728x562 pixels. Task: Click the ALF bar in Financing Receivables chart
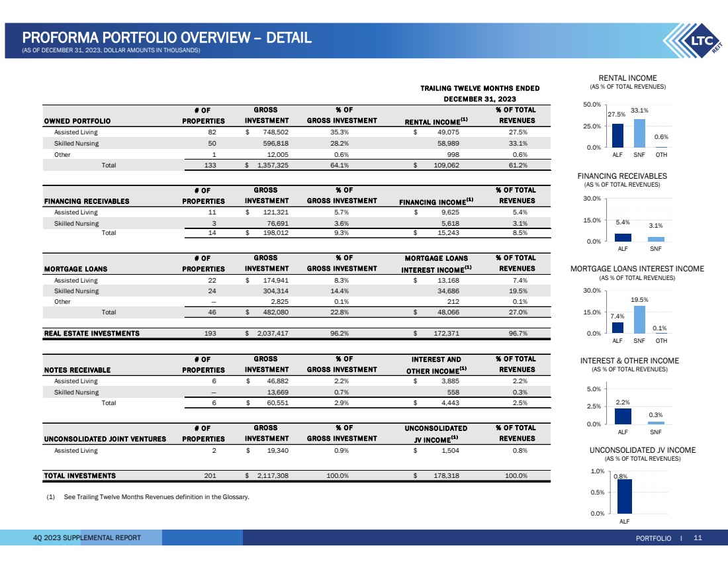[x=623, y=238]
